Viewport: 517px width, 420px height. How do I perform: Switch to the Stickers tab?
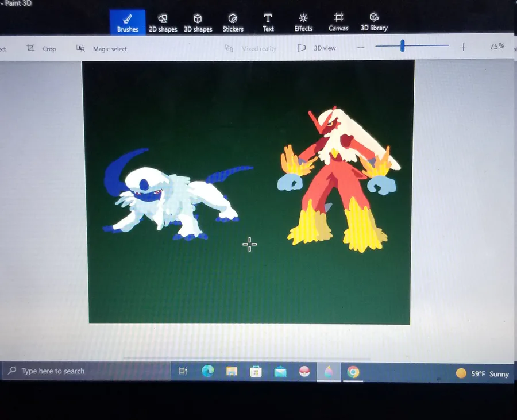(233, 23)
